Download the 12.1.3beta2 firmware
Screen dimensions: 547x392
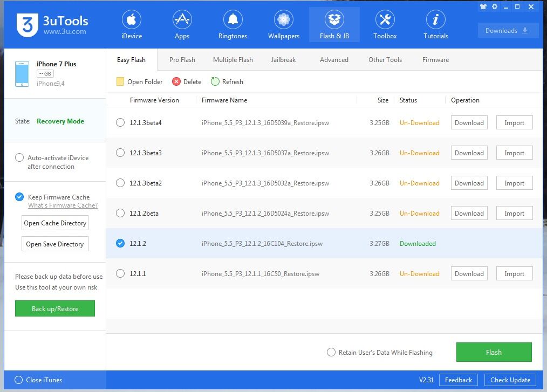point(469,183)
